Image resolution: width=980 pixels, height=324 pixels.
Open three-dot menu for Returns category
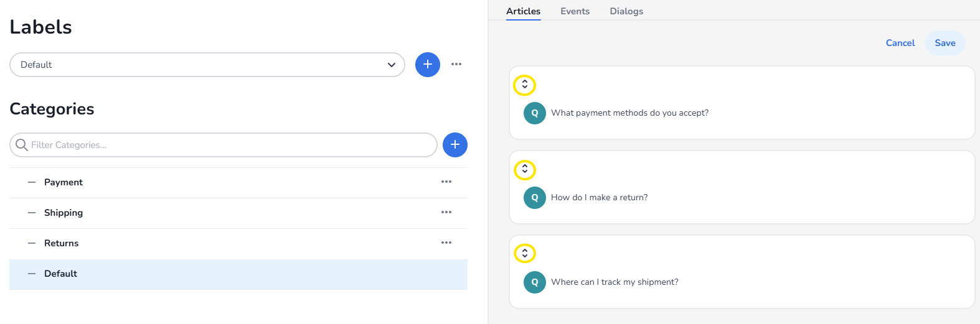pyautogui.click(x=446, y=243)
